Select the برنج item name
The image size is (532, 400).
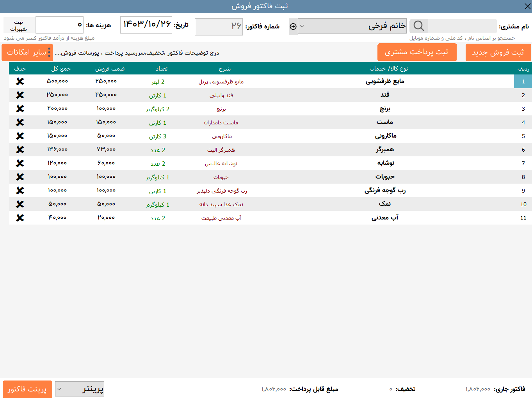point(385,109)
